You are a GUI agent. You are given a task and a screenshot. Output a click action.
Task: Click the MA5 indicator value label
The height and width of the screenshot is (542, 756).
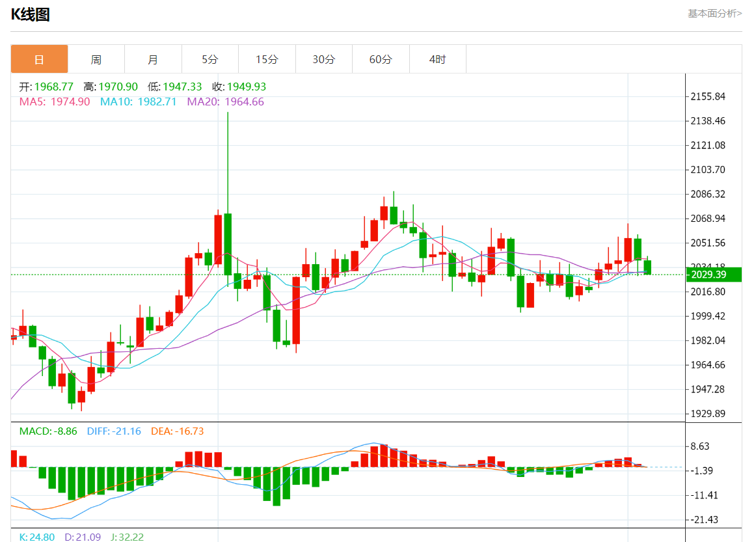pyautogui.click(x=55, y=102)
